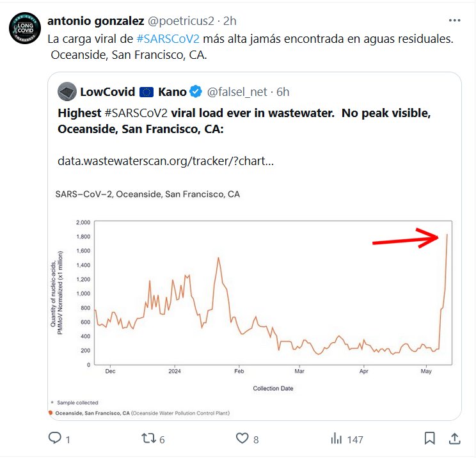Screen dimensions: 476x458
Task: Like the tweet with the heart icon
Action: [x=242, y=439]
